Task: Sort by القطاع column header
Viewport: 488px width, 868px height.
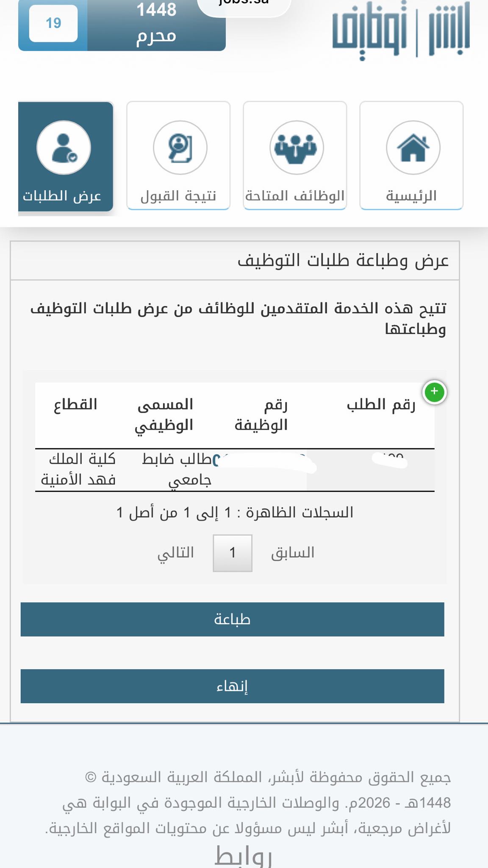Action: (75, 404)
